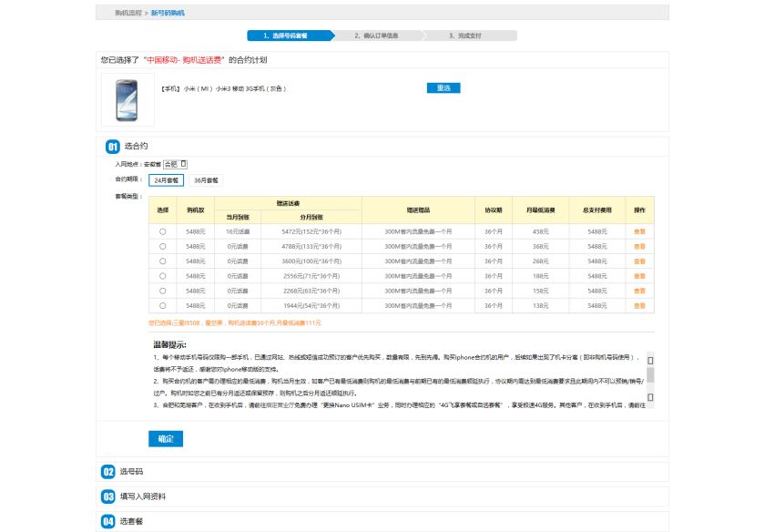
Task: Click the 购机款 column header
Action: (196, 210)
